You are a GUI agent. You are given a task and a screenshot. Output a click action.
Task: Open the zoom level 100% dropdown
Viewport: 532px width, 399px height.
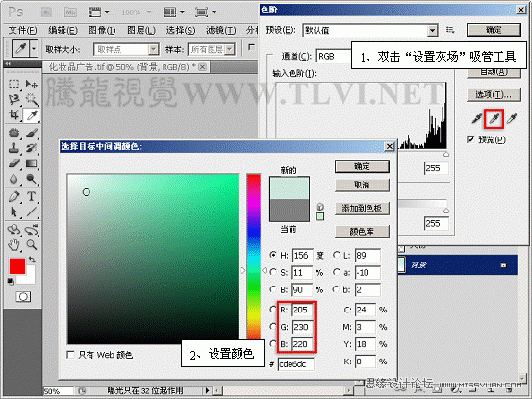pos(149,12)
